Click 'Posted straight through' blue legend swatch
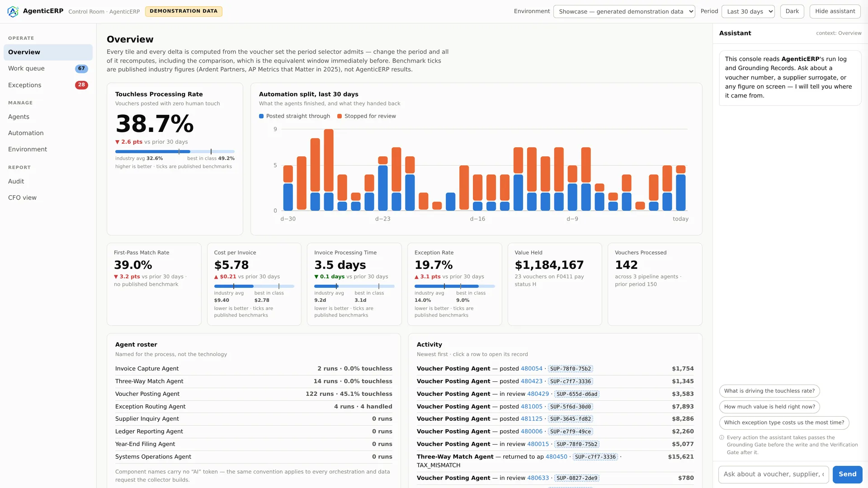 click(261, 116)
